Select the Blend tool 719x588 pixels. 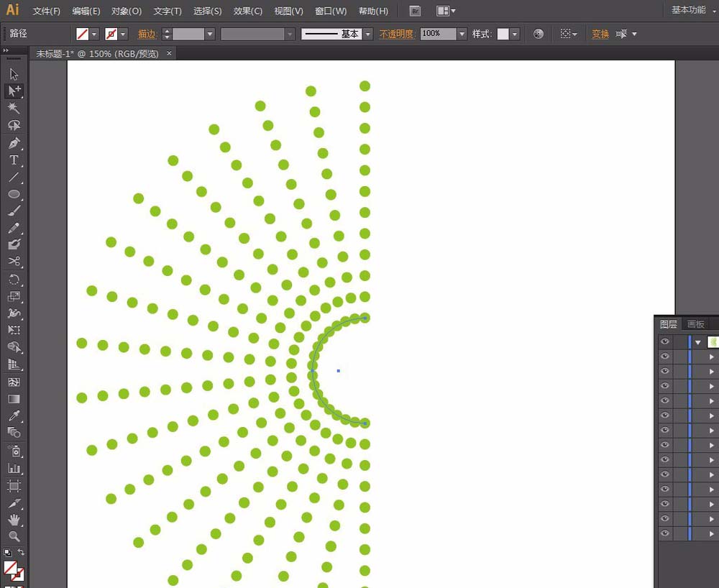[14, 433]
